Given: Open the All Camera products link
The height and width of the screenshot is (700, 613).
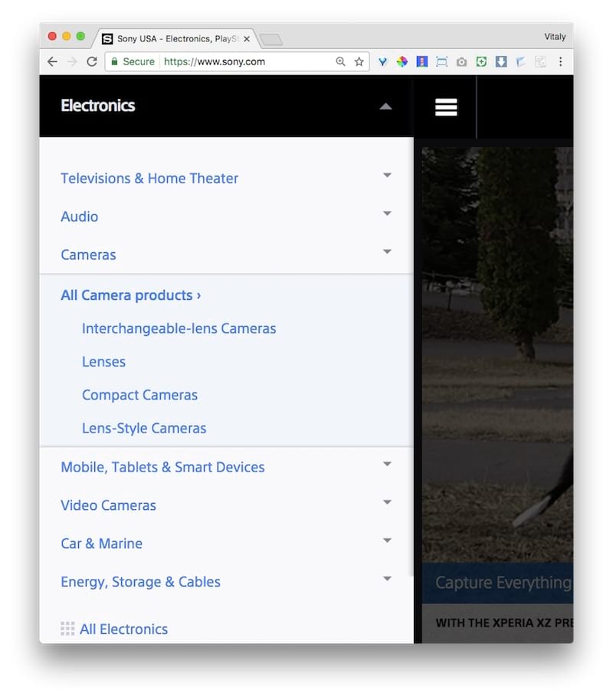Looking at the screenshot, I should coord(130,295).
